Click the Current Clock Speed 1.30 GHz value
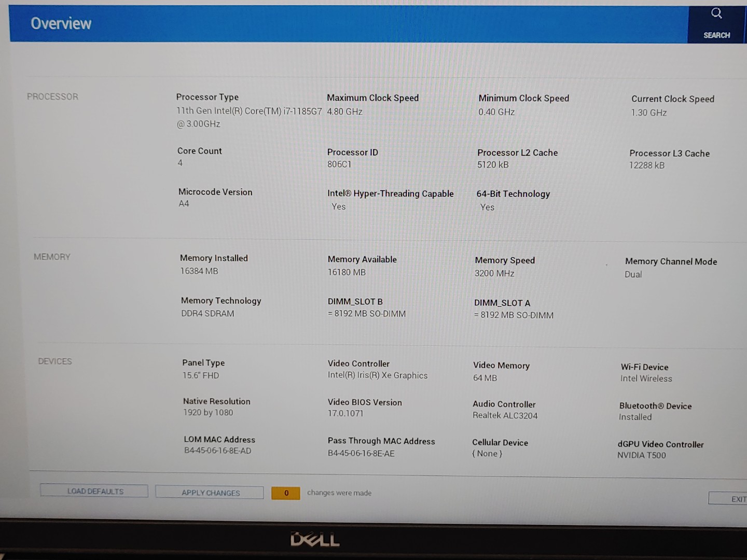747x560 pixels. [x=648, y=113]
